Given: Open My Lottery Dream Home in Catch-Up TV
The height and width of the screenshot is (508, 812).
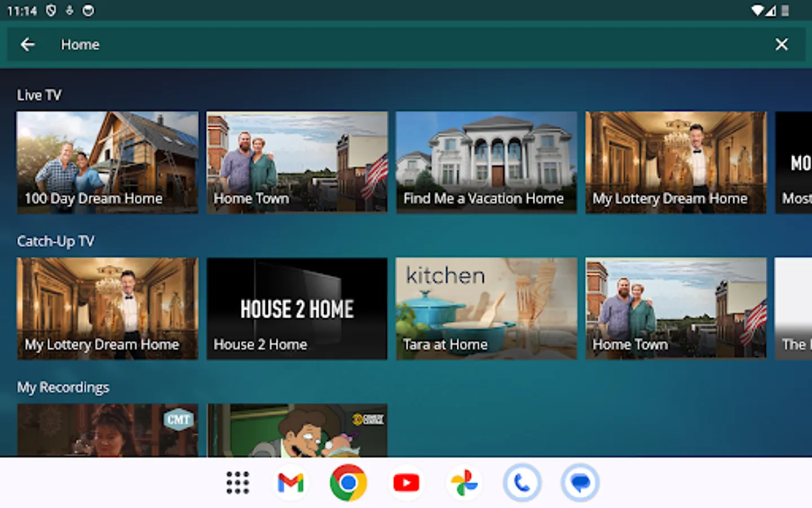Looking at the screenshot, I should (108, 308).
